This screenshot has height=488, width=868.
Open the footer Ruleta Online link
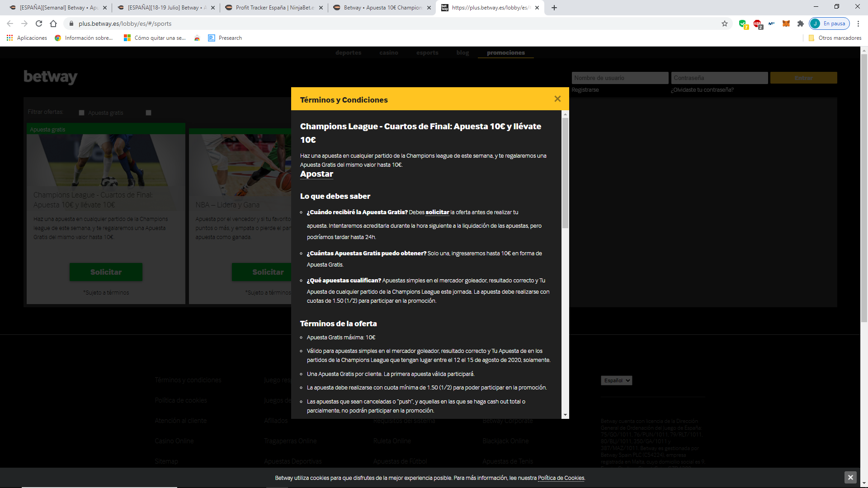(x=392, y=441)
